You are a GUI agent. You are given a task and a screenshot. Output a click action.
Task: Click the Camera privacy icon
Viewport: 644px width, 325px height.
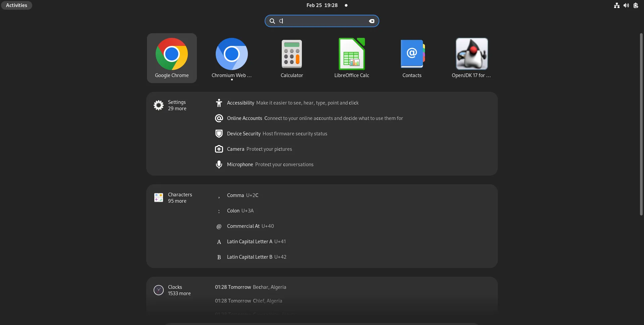tap(219, 149)
